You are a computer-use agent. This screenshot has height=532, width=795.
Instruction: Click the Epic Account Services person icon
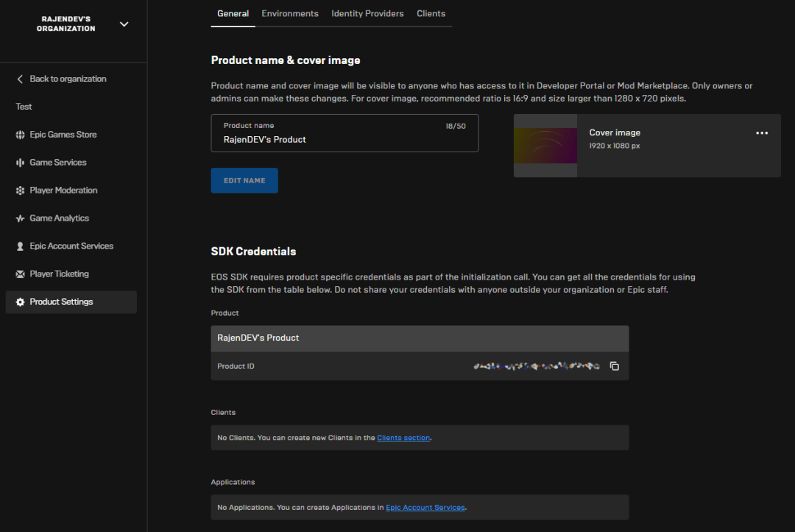click(x=20, y=247)
